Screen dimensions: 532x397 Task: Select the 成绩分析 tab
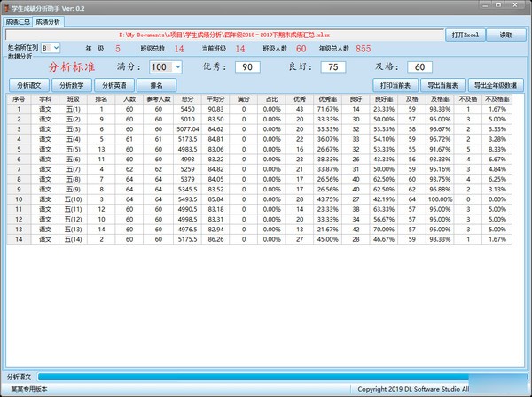tap(50, 19)
